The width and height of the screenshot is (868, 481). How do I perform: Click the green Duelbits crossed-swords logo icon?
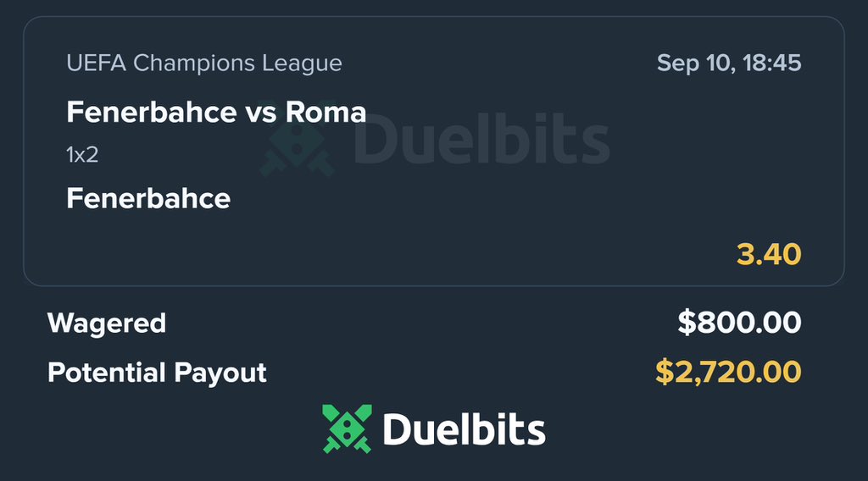point(347,429)
